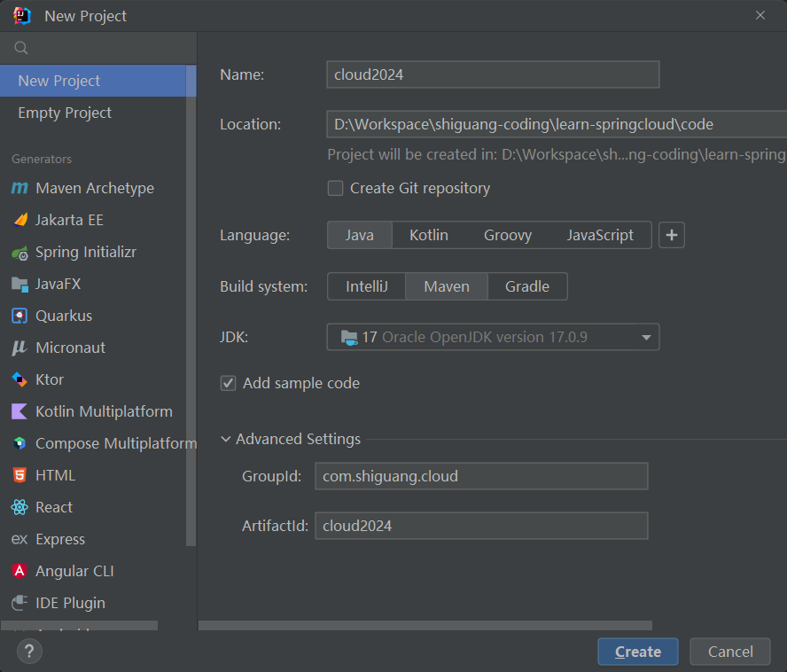Viewport: 787px width, 672px height.
Task: Click the ArtifactId input field
Action: click(481, 526)
